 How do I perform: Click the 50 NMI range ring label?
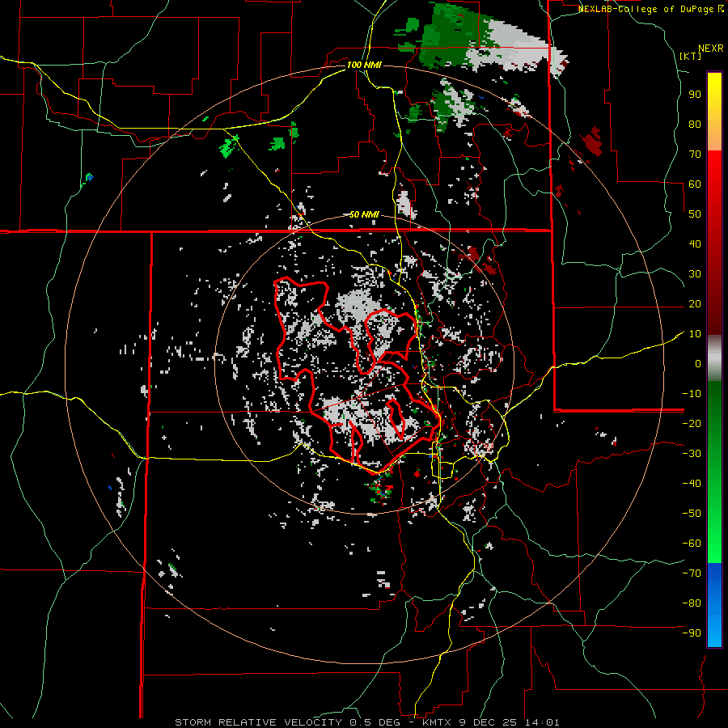(364, 214)
